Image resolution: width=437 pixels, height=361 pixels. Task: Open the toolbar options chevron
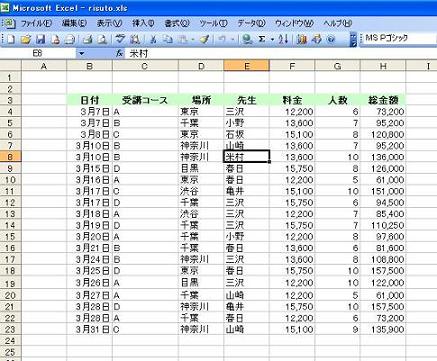(353, 39)
